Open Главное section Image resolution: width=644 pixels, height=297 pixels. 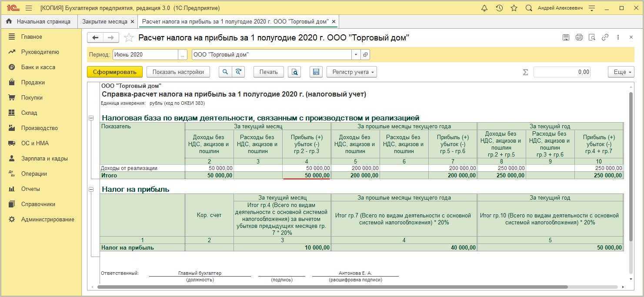(31, 37)
